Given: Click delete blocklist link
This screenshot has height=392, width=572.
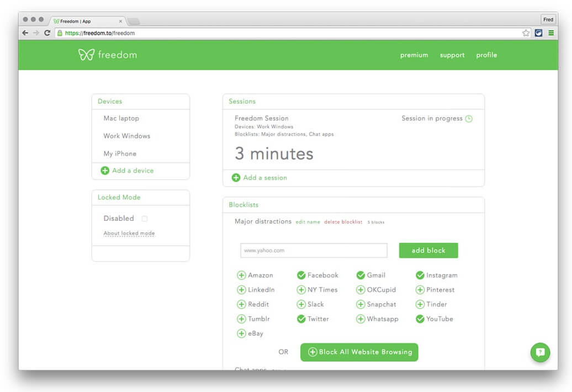Looking at the screenshot, I should (343, 222).
